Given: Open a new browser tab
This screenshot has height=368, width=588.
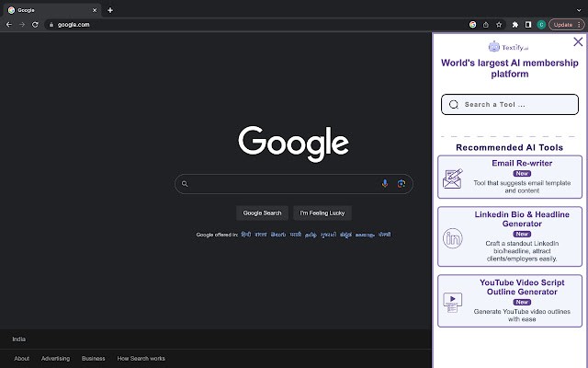Looking at the screenshot, I should pos(110,10).
